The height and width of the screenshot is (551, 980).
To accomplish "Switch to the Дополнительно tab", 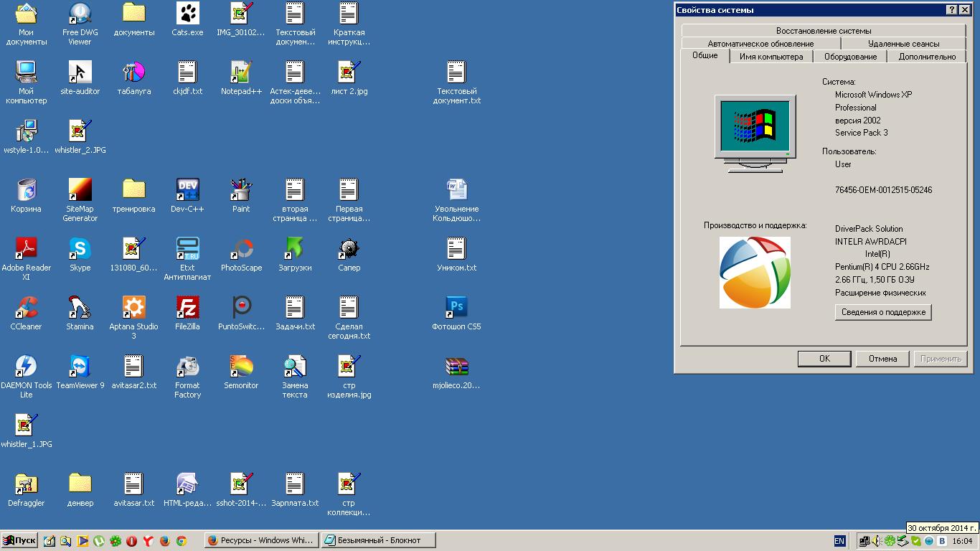I will click(x=927, y=57).
